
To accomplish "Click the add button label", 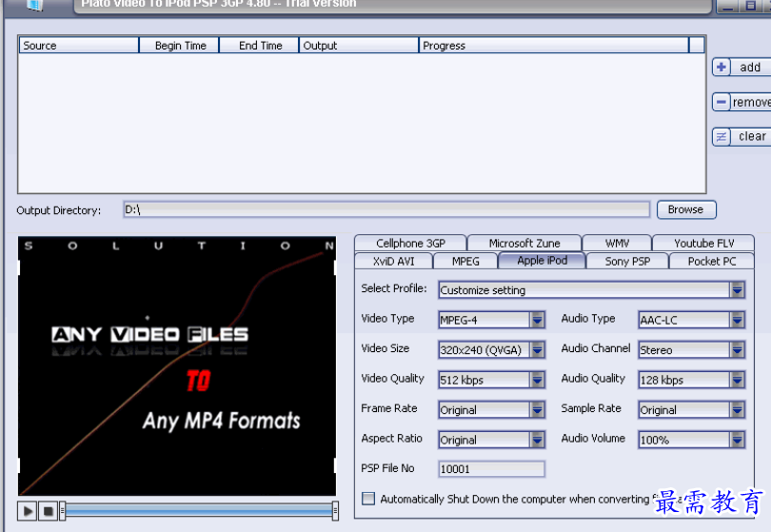I will click(x=750, y=68).
